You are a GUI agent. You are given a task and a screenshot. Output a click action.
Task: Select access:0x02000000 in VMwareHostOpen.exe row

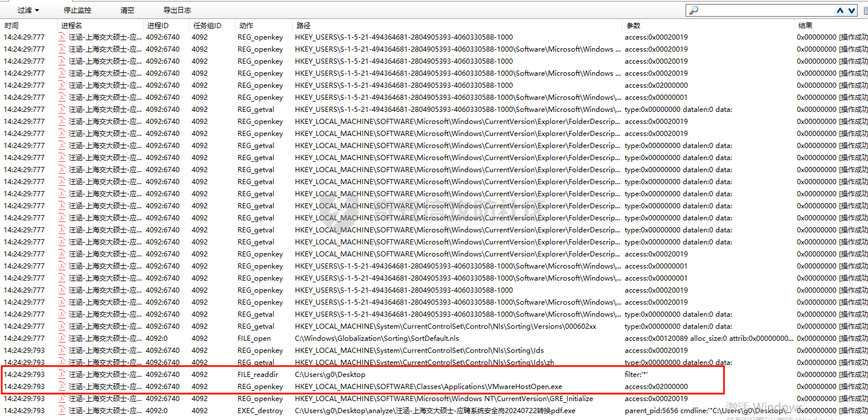(x=656, y=387)
